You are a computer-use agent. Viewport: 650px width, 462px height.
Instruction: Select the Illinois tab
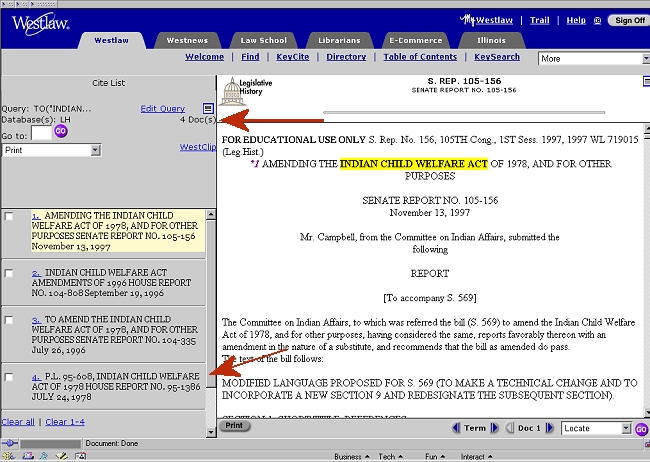492,40
